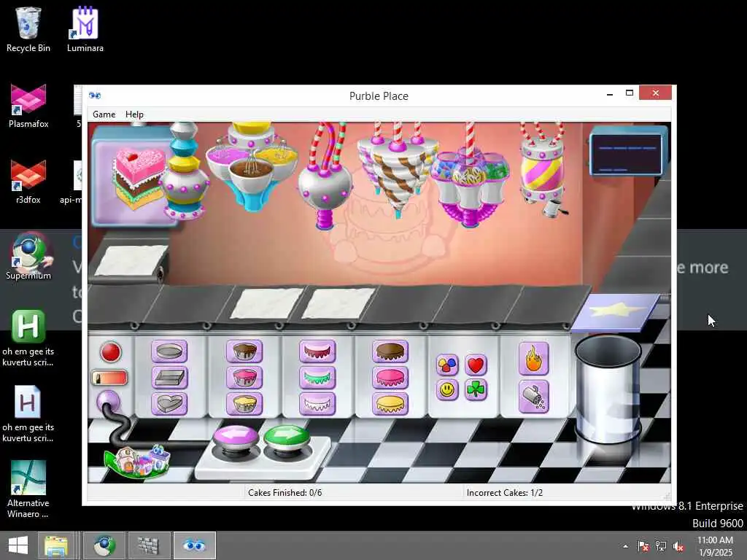Click the star delivery box
The image size is (747, 560).
pyautogui.click(x=616, y=312)
